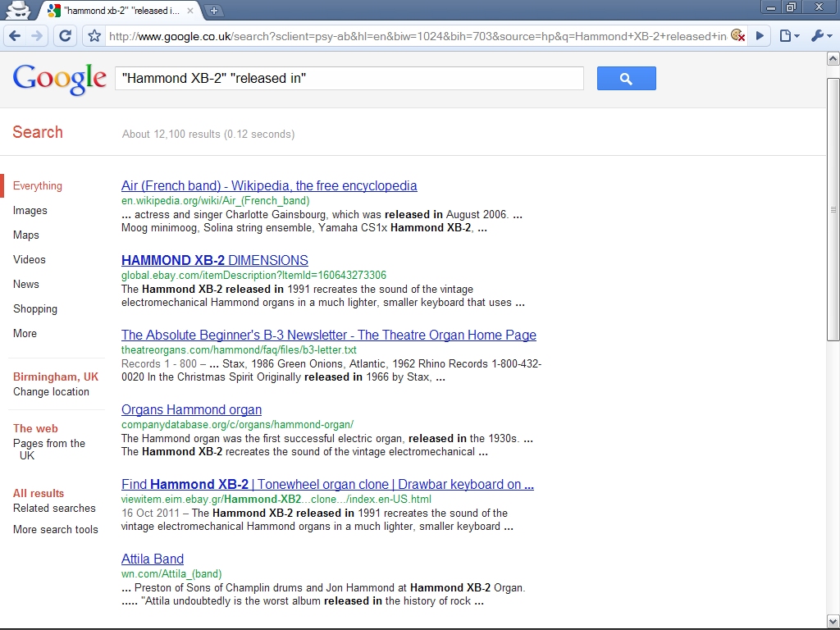Click the scrollbar up arrow

(x=833, y=58)
